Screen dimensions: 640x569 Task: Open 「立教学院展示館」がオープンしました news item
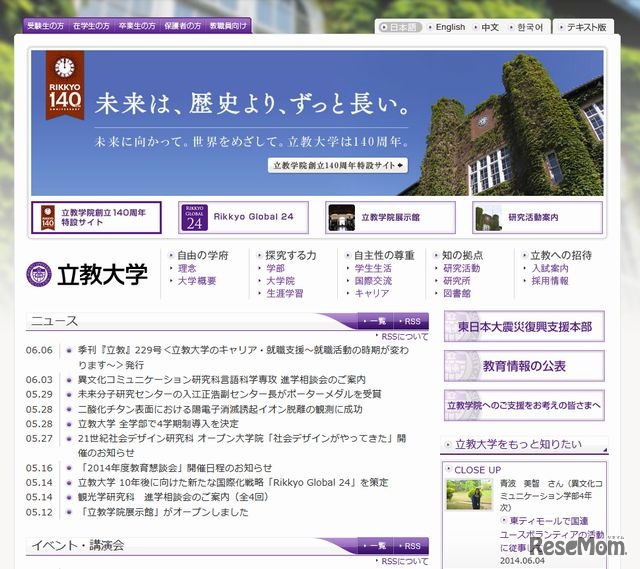[x=163, y=512]
